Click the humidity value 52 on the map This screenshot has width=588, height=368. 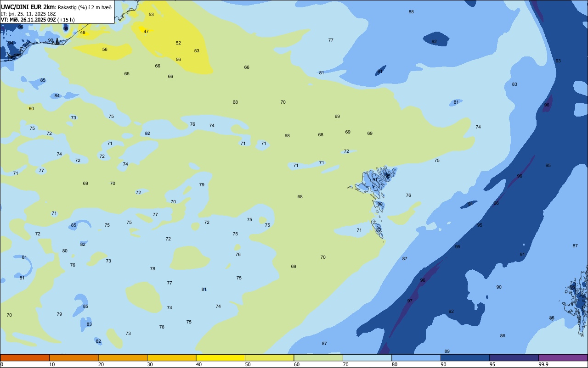[x=178, y=43]
